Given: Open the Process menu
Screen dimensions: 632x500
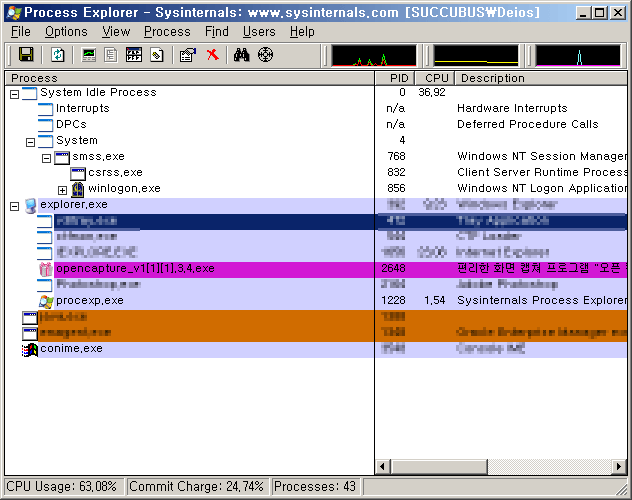Looking at the screenshot, I should click(x=167, y=31).
